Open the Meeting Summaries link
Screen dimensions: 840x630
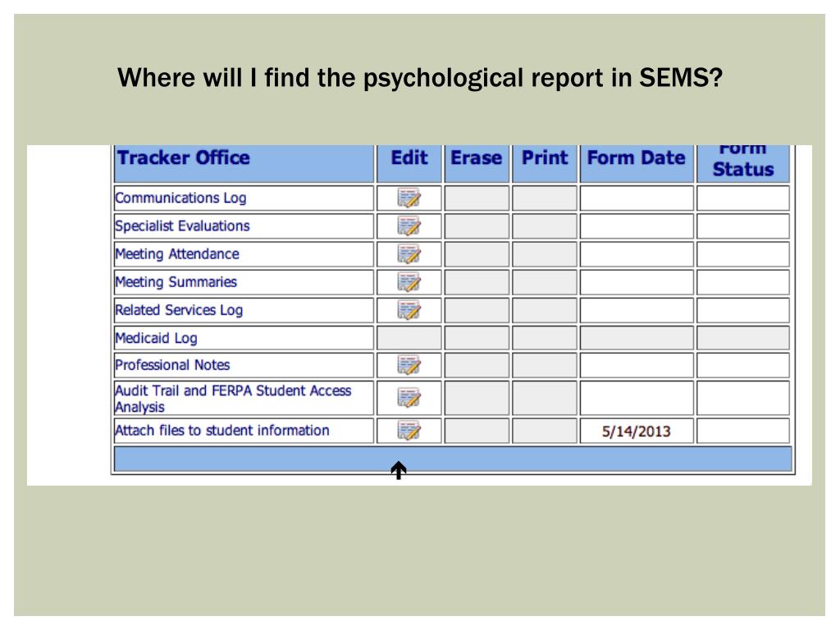[x=176, y=282]
